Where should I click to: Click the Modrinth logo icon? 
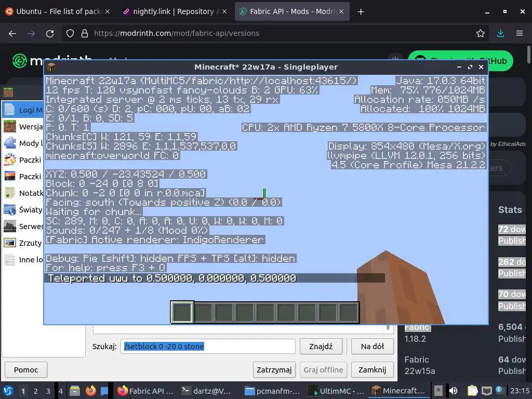[x=20, y=61]
